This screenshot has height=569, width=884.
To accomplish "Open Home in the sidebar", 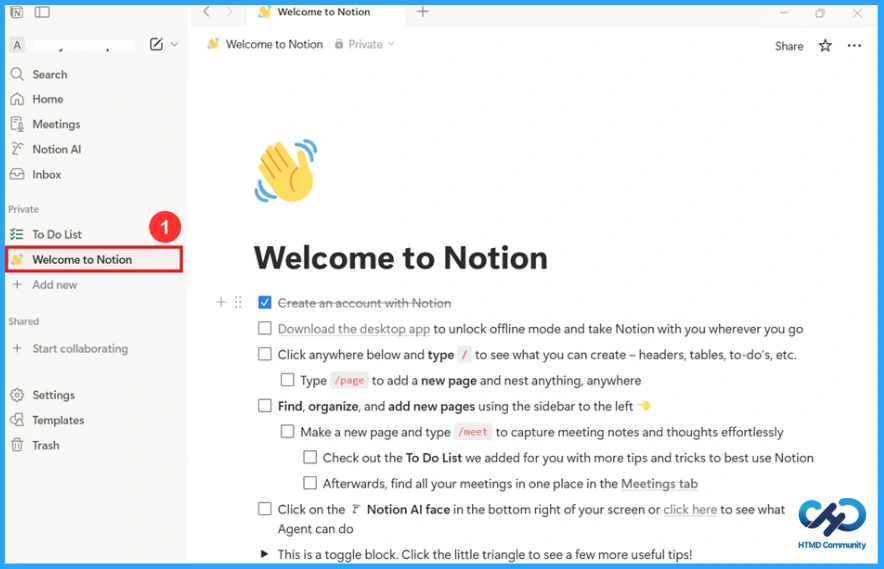I will [x=48, y=99].
